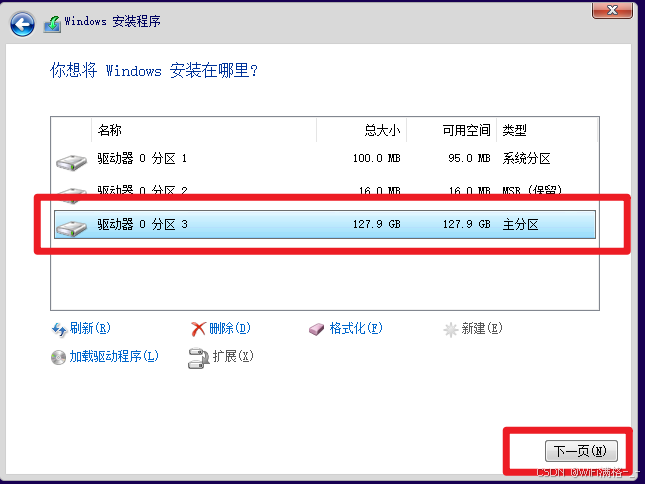The width and height of the screenshot is (645, 484).
Task: Click the Load driver disc icon
Action: pos(58,357)
